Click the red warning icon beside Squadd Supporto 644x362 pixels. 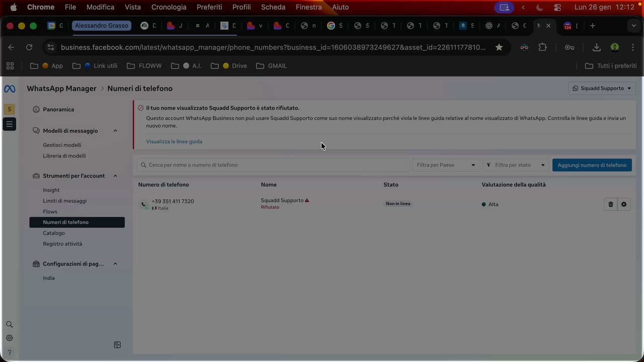click(x=307, y=200)
